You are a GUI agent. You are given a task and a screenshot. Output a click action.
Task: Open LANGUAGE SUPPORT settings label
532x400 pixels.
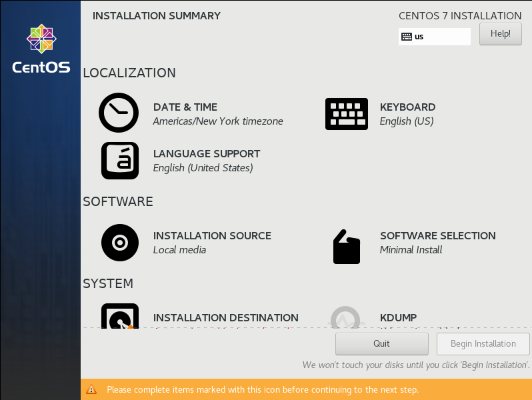click(x=207, y=154)
